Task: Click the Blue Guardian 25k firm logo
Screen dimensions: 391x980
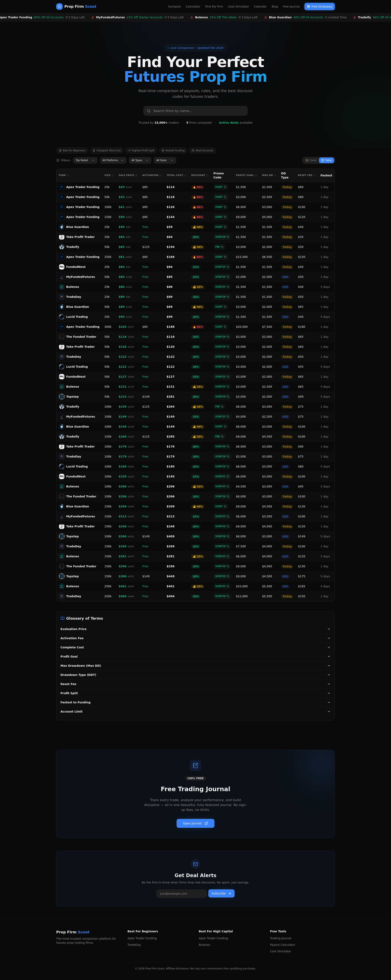Action: (62, 227)
